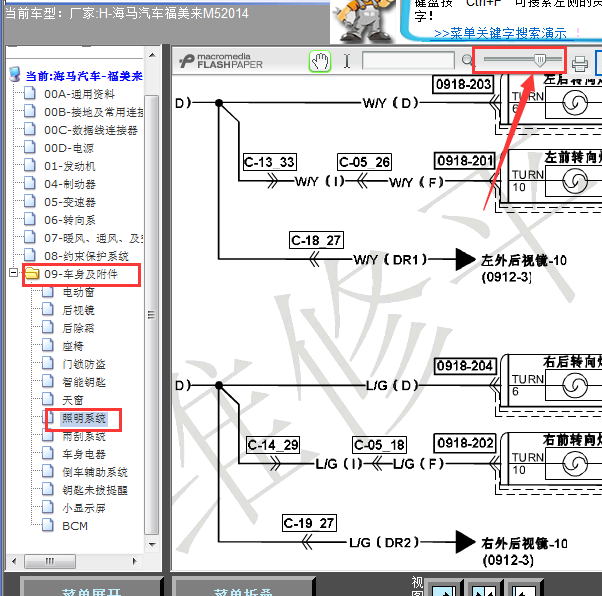Open the 01-发动机 document
The image size is (602, 596).
pyautogui.click(x=70, y=166)
